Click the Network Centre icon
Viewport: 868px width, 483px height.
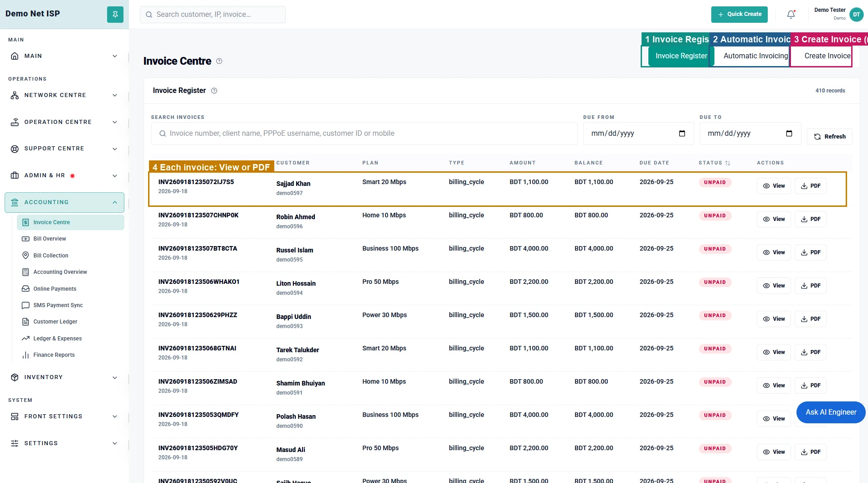(x=15, y=95)
